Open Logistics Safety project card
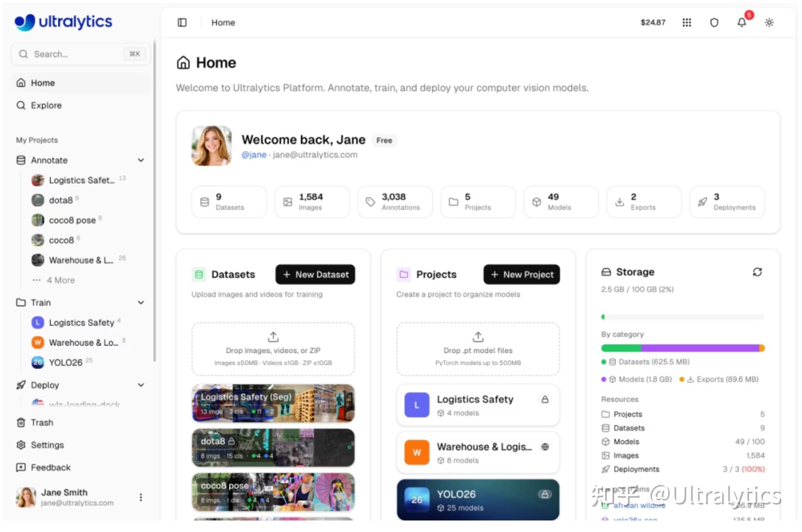This screenshot has height=532, width=802. [478, 405]
